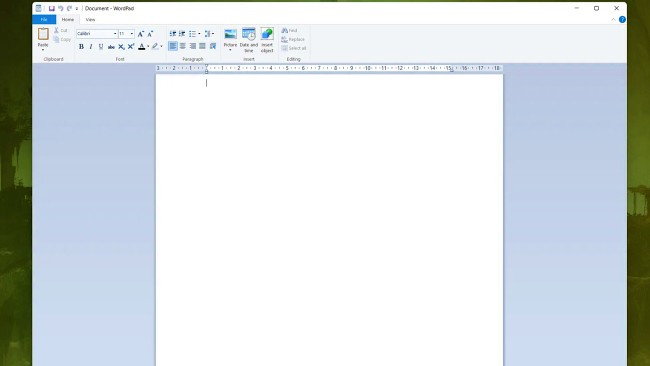Image resolution: width=650 pixels, height=366 pixels.
Task: Select Align text right
Action: 193,46
